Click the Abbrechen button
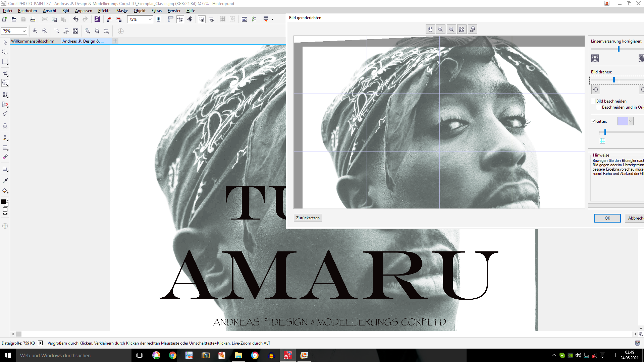This screenshot has width=644, height=362. 635,218
